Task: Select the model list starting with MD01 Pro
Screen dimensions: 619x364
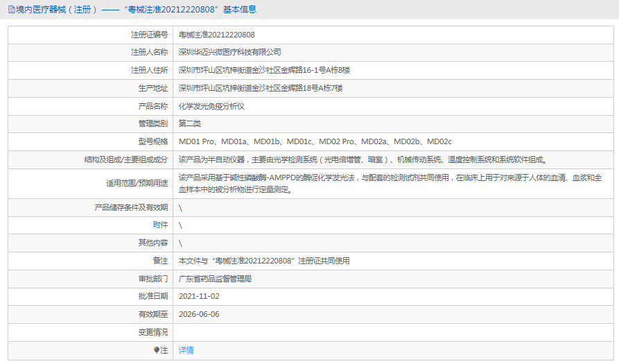Action: tap(315, 141)
